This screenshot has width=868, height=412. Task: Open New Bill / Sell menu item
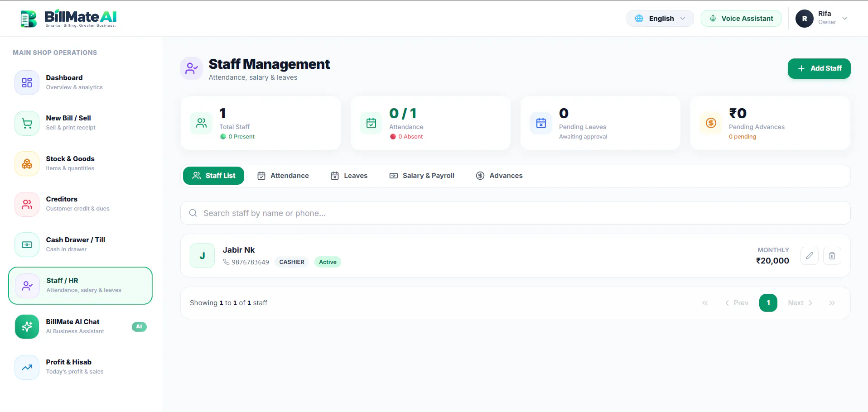(x=81, y=123)
